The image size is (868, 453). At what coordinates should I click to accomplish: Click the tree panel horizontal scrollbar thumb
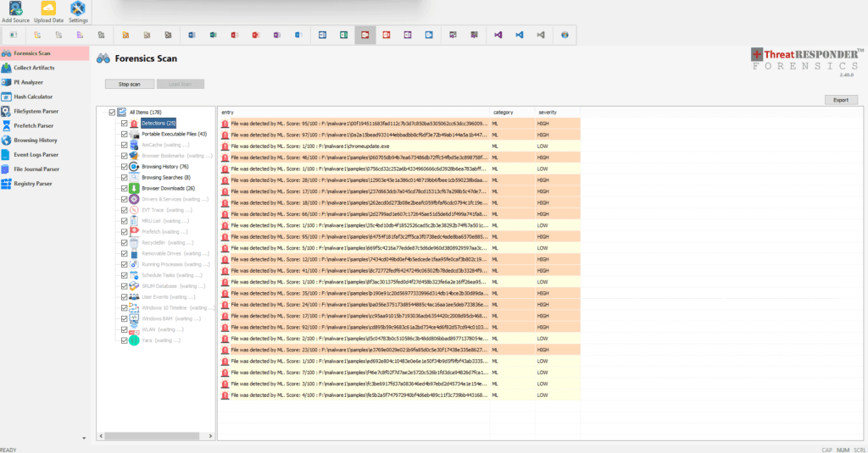[152, 436]
